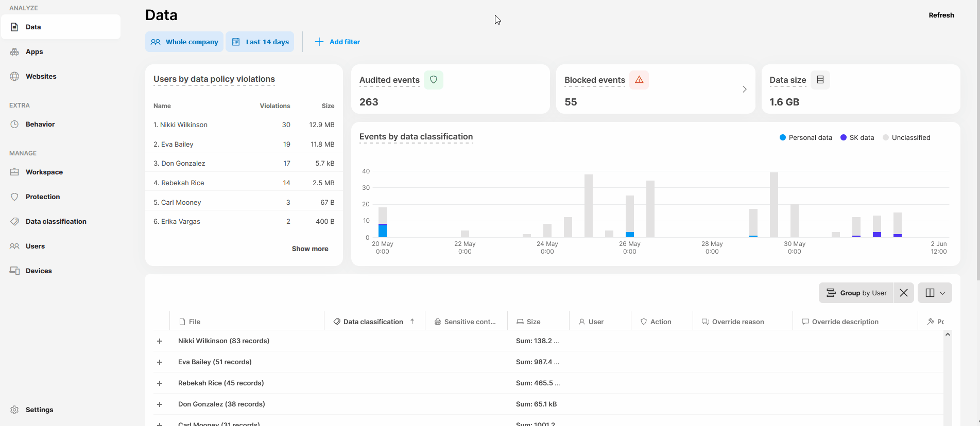Screen dimensions: 980x426
Task: Sort by Data classification column header
Action: pyautogui.click(x=373, y=322)
